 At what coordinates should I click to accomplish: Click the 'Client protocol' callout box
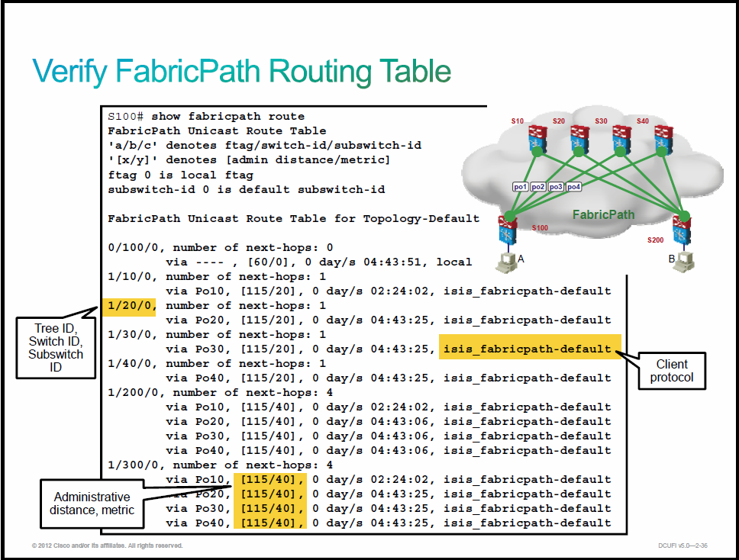coord(672,371)
